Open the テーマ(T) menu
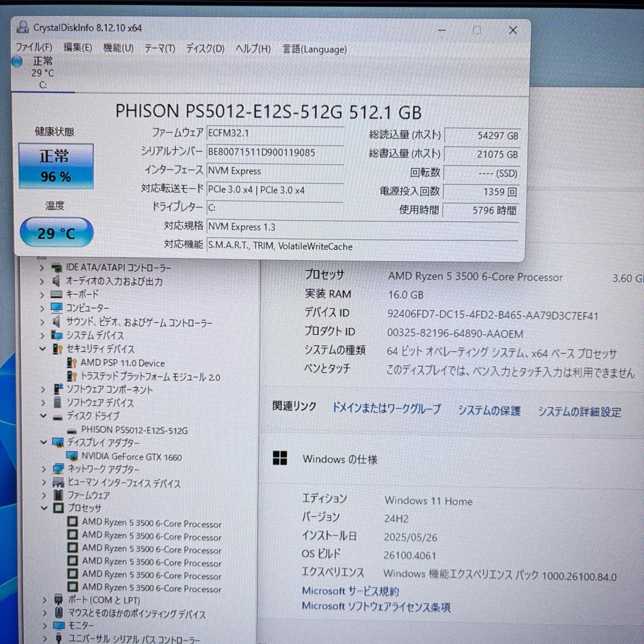 [160, 49]
